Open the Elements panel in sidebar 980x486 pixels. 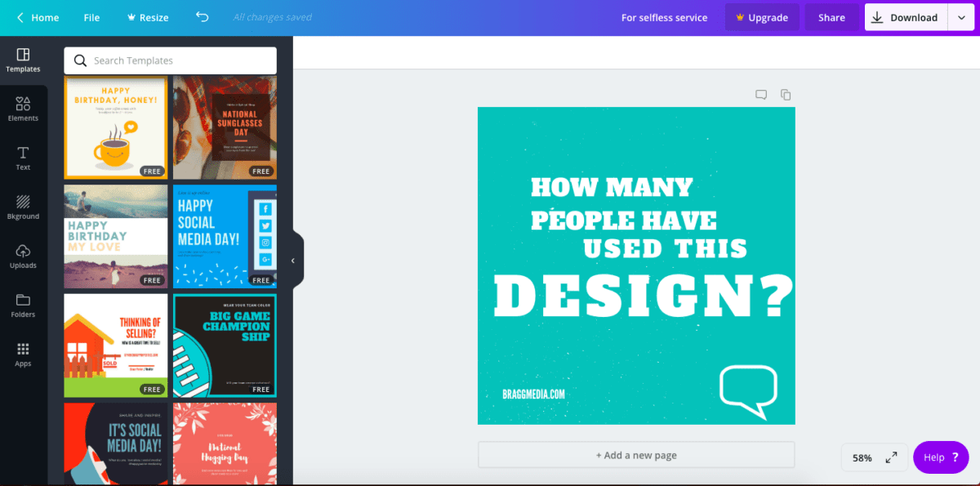click(x=23, y=109)
